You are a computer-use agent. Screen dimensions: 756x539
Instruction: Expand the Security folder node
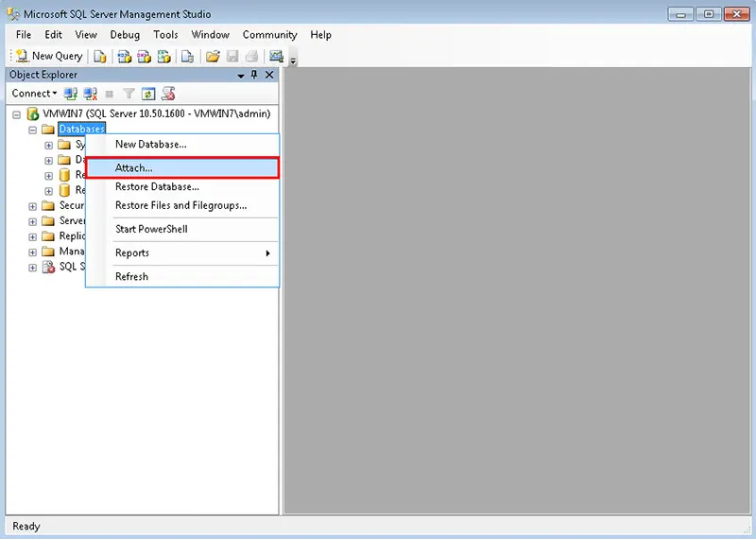(33, 206)
